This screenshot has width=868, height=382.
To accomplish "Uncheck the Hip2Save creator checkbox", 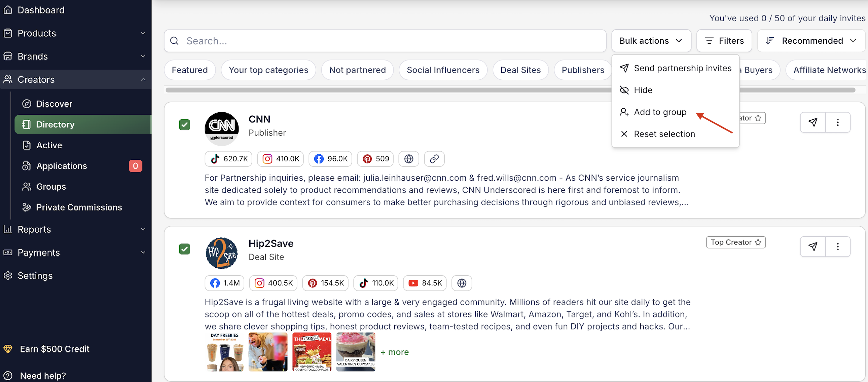I will [x=184, y=249].
